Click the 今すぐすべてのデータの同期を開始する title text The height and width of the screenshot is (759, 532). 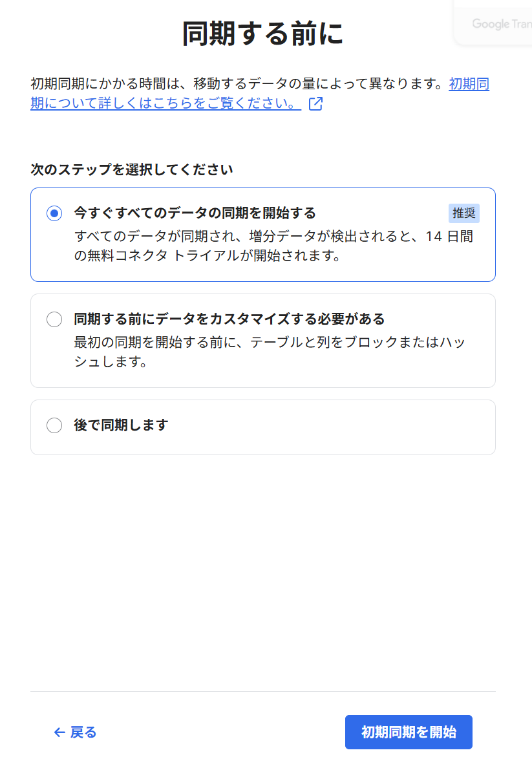[x=195, y=213]
